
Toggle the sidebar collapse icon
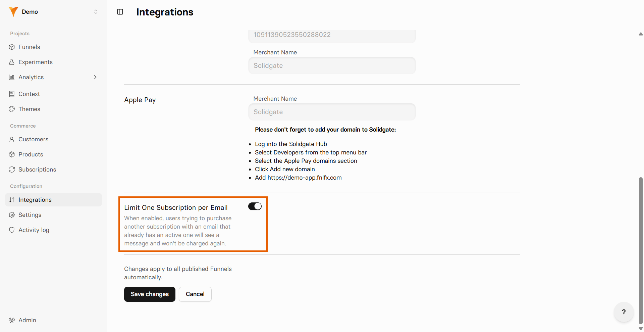pyautogui.click(x=120, y=12)
